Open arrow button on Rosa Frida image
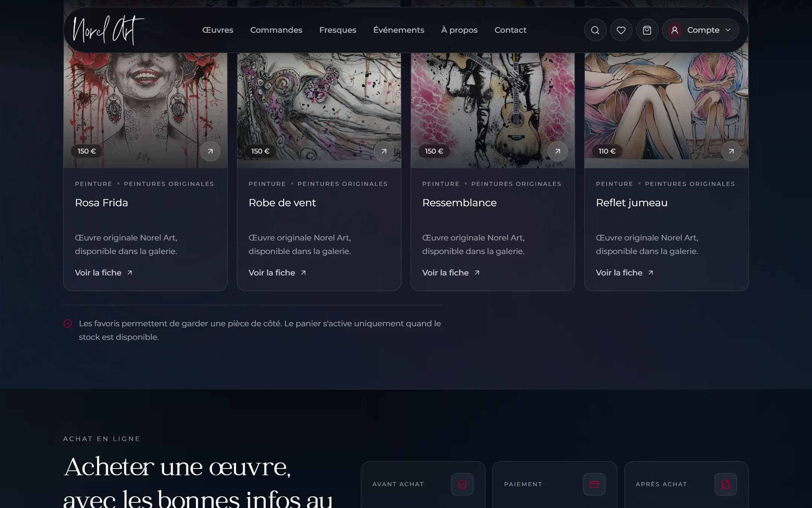The height and width of the screenshot is (508, 812). 210,151
